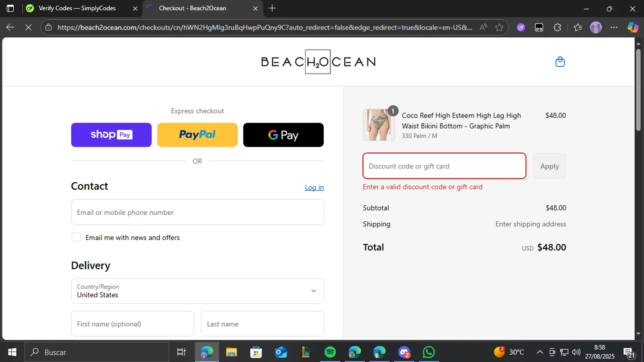The image size is (644, 362).
Task: Open the browser profile avatar
Action: 595,27
